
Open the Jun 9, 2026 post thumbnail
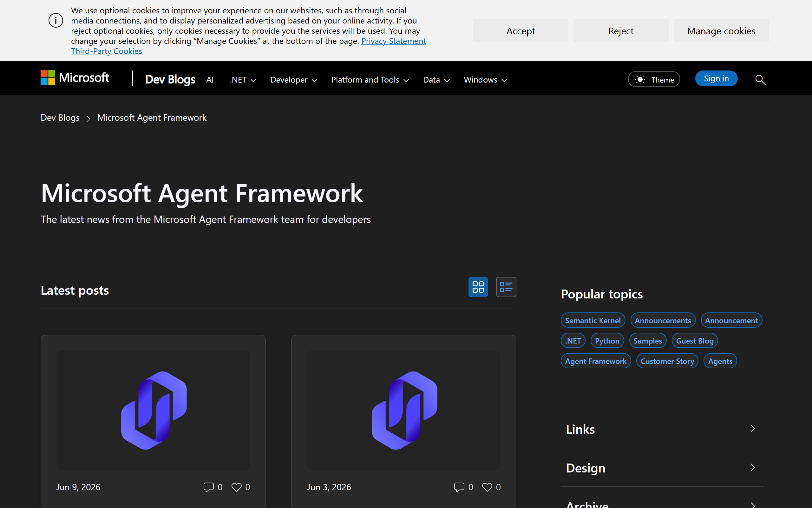tap(153, 410)
